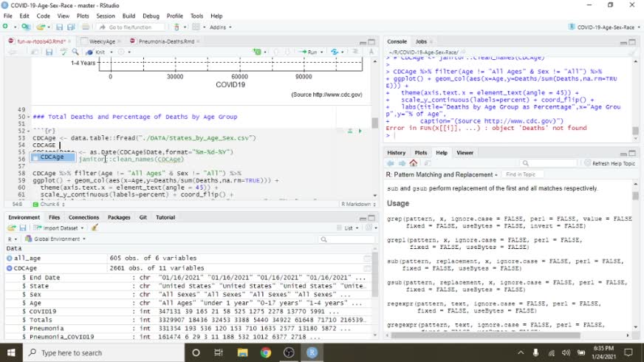This screenshot has height=362, width=644.
Task: Open the version control Git toolbar icon
Action: point(177,27)
